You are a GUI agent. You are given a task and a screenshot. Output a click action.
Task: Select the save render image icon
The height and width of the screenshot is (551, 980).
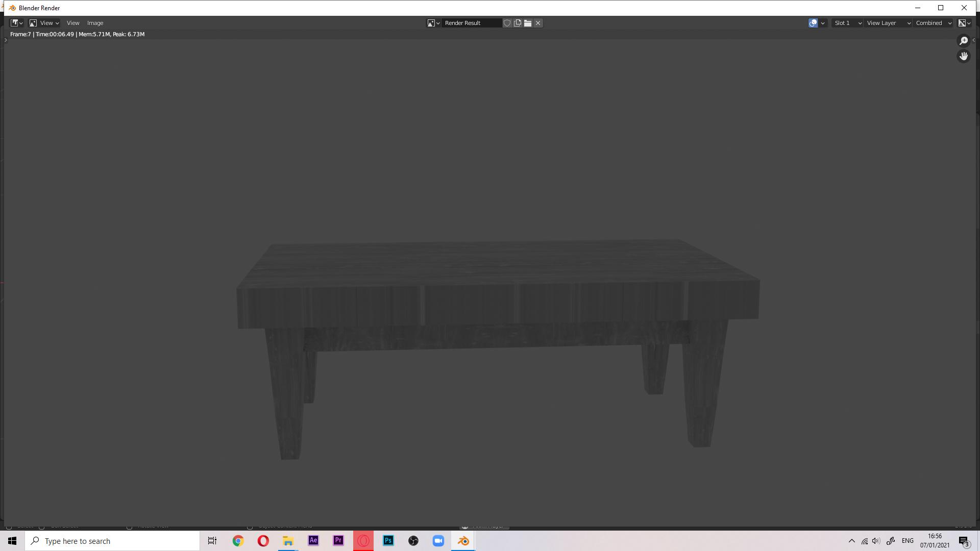(x=518, y=23)
